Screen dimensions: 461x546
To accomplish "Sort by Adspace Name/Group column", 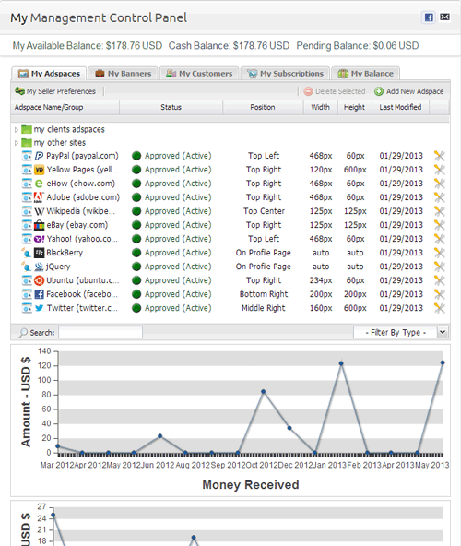I will 65,107.
